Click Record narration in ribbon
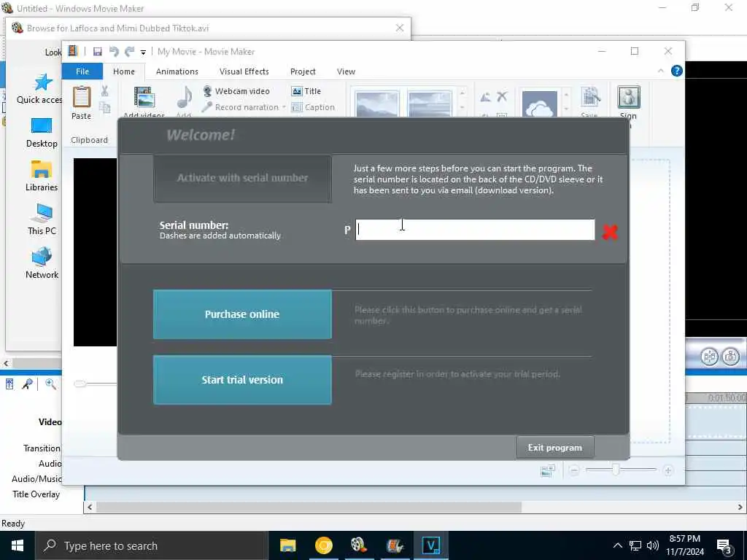747x560 pixels. click(241, 107)
